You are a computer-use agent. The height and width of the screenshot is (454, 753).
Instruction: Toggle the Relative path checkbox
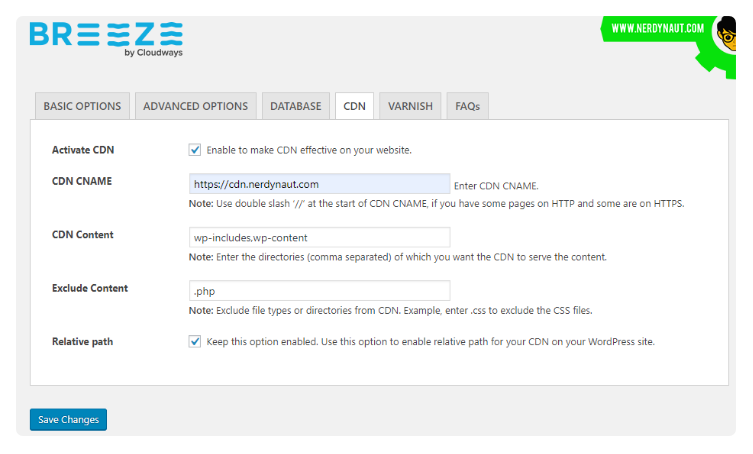point(194,342)
